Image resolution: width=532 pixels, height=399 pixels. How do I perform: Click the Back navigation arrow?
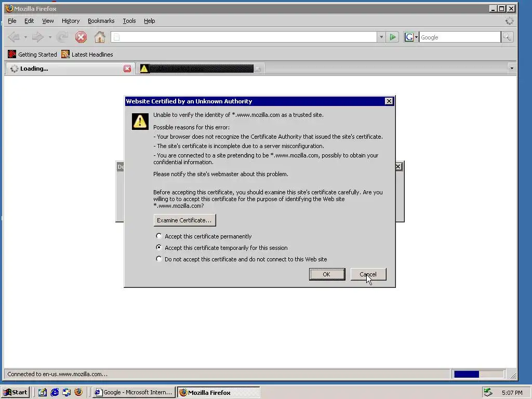click(x=14, y=37)
